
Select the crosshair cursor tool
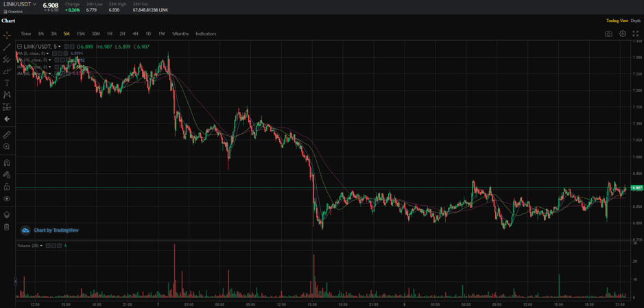tap(7, 35)
